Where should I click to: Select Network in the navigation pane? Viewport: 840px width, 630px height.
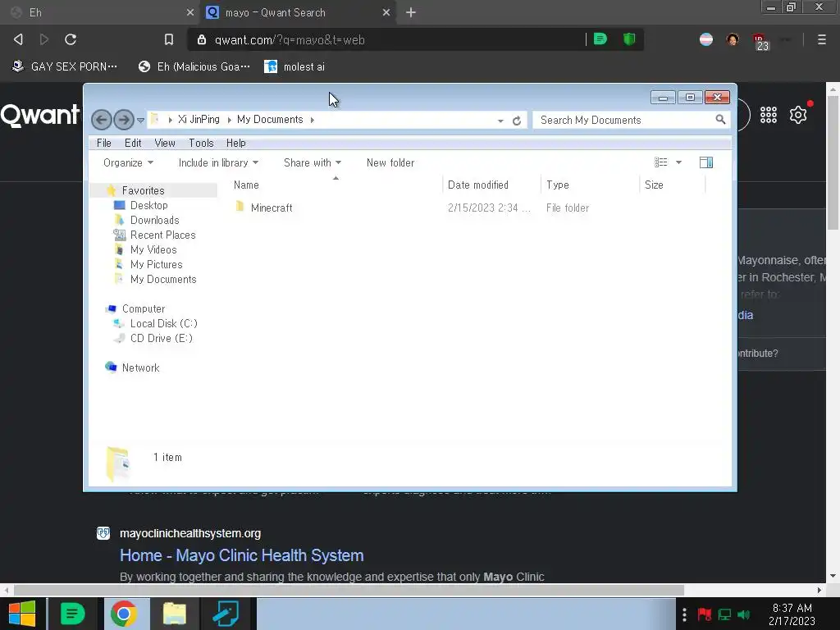[141, 368]
